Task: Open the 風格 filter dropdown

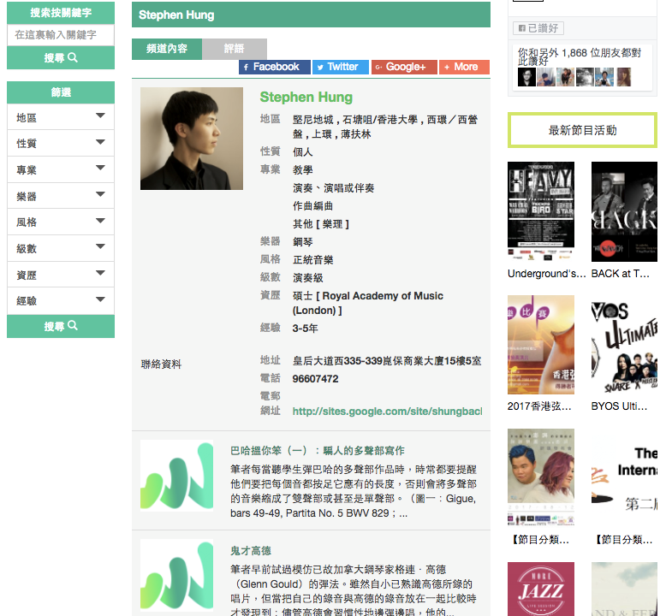Action: coord(61,222)
